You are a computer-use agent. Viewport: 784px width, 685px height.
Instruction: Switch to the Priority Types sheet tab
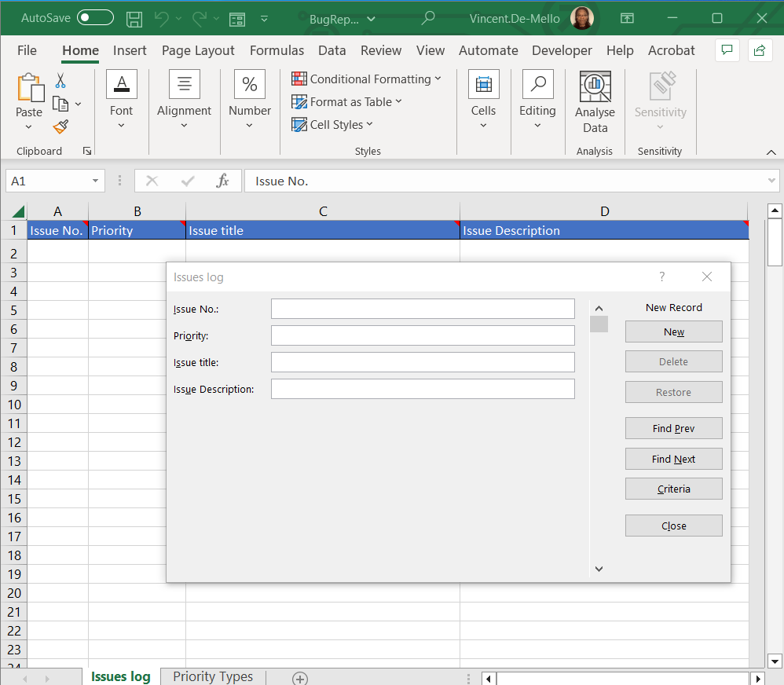point(213,676)
